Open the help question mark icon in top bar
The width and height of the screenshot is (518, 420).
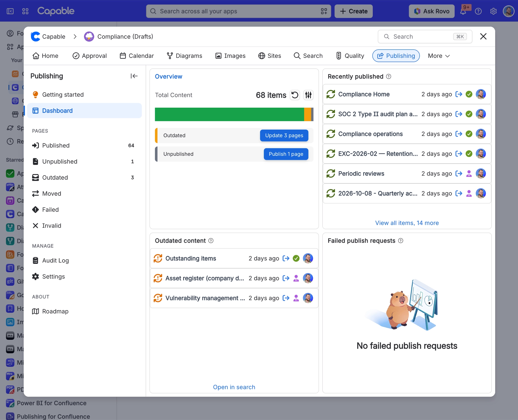478,11
